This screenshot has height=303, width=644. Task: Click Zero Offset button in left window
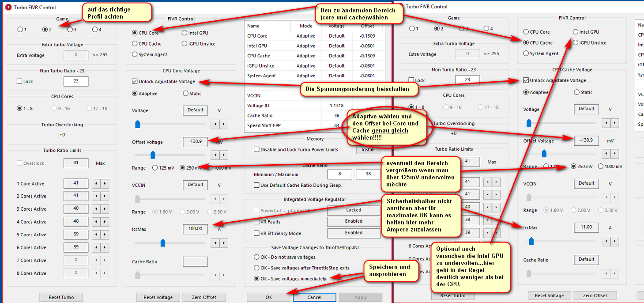coord(204,297)
